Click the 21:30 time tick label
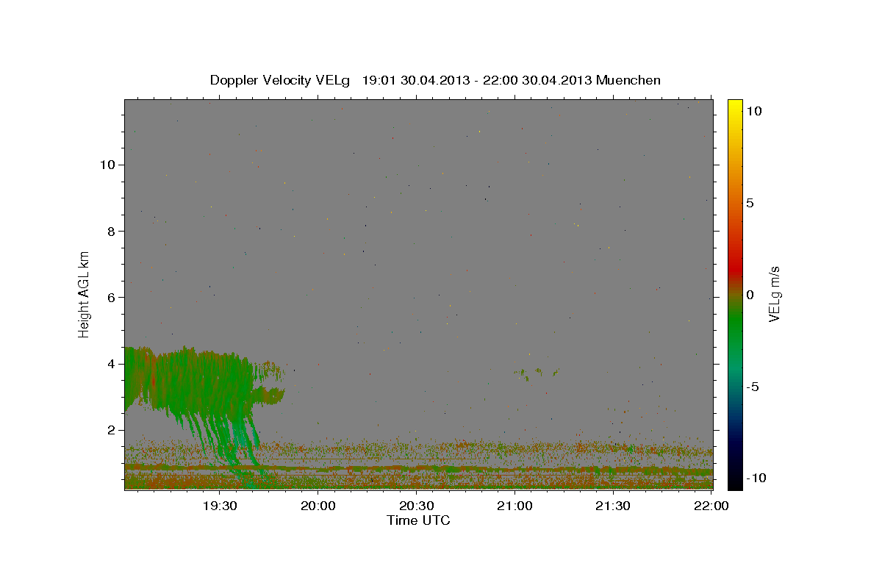 coord(612,506)
